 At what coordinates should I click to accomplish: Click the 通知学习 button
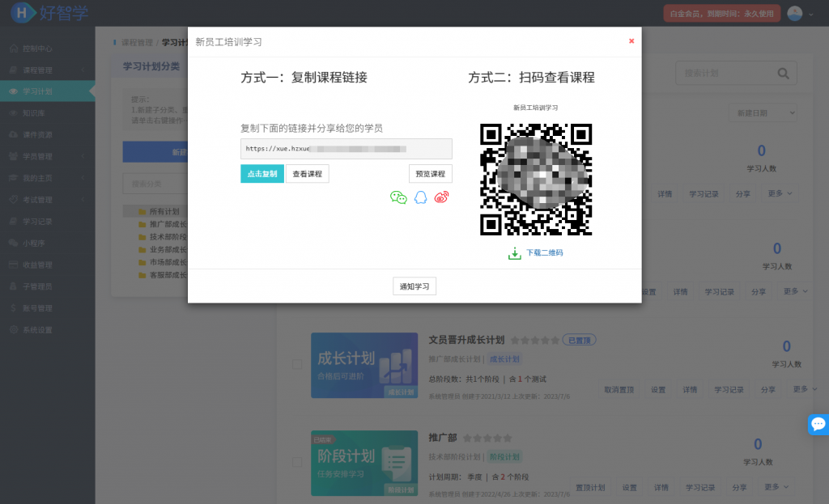pos(414,286)
